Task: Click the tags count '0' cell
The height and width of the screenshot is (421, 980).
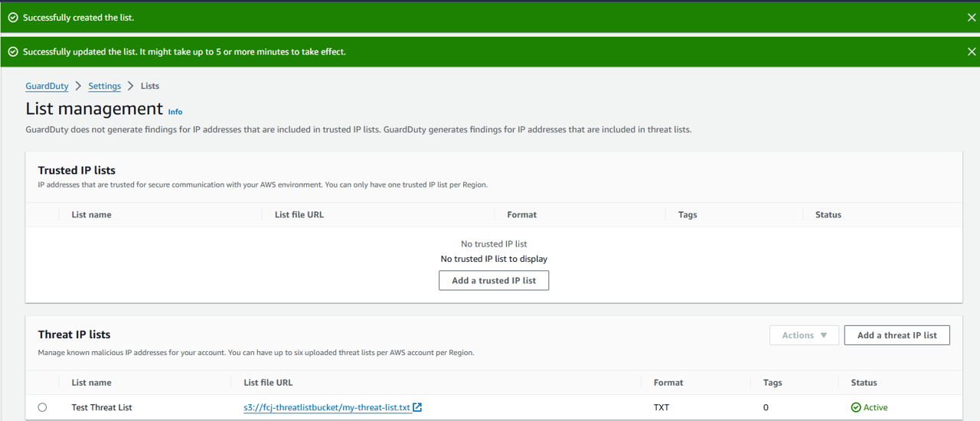Action: click(766, 407)
